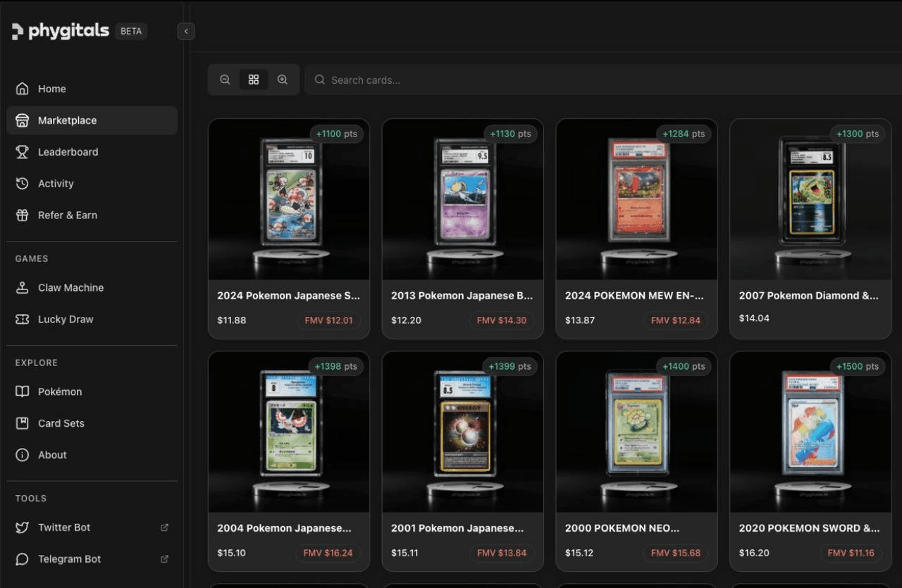Click the +1100 pts badge
This screenshot has width=902, height=588.
(336, 134)
